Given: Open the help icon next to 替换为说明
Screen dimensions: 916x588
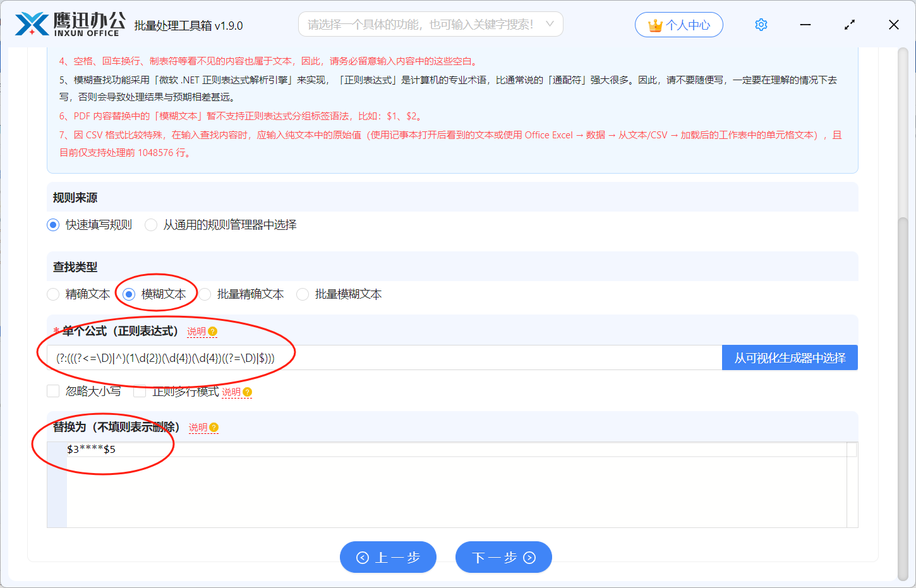Looking at the screenshot, I should point(213,428).
